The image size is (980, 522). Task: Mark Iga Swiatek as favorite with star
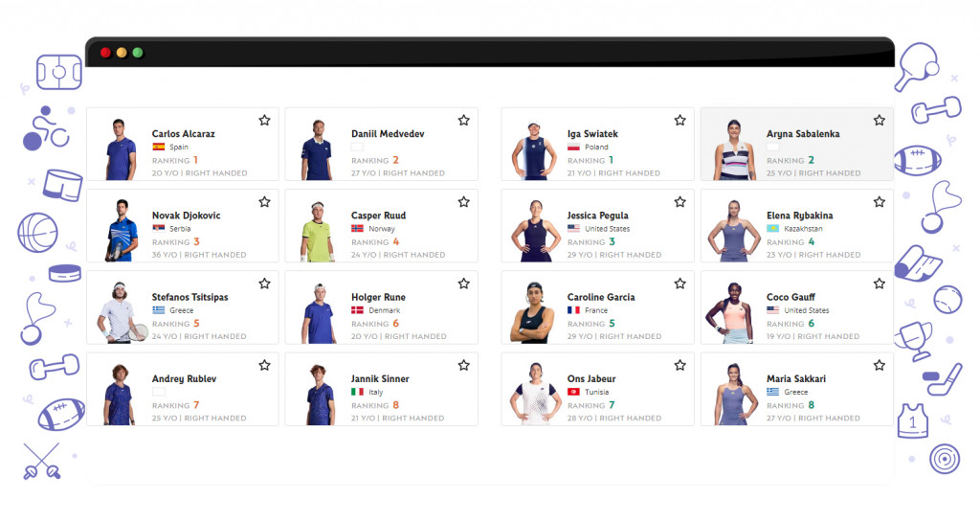679,121
